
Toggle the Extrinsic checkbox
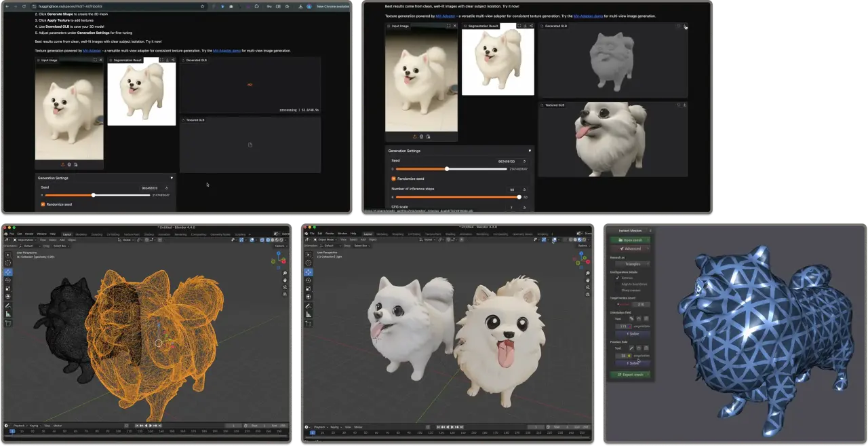click(x=618, y=278)
